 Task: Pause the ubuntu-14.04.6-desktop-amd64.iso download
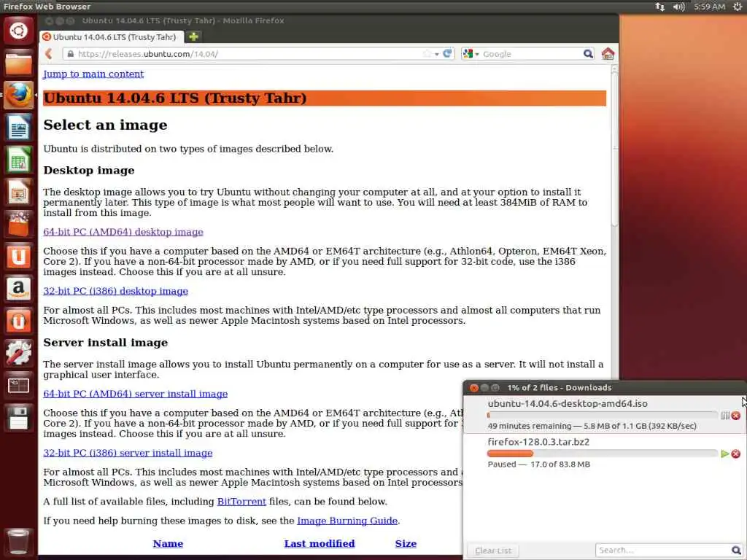pos(725,416)
